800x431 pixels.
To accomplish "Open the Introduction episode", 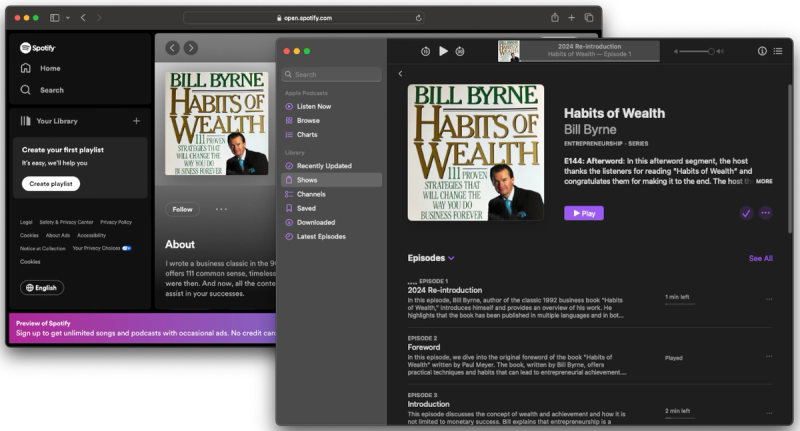I will click(429, 404).
